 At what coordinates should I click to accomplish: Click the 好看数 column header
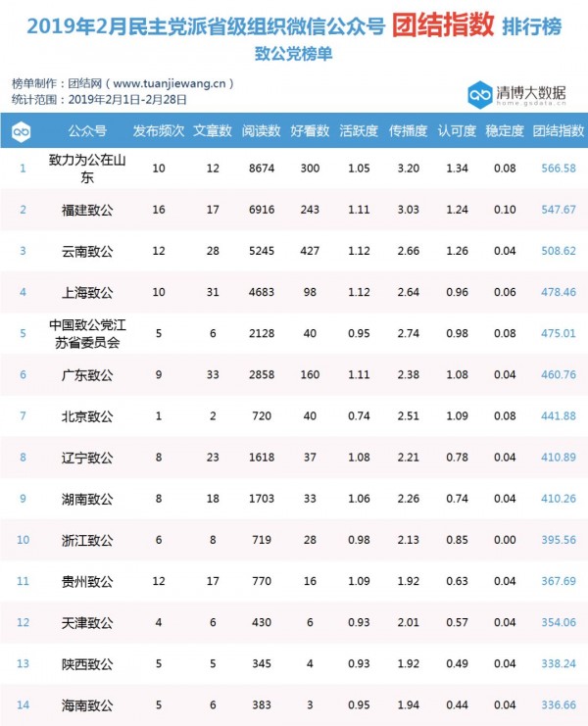coord(310,131)
